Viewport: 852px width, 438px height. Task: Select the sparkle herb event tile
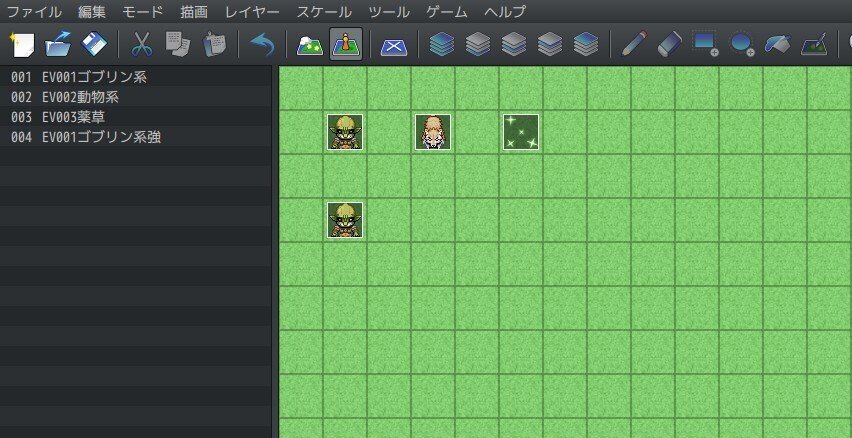[x=521, y=132]
